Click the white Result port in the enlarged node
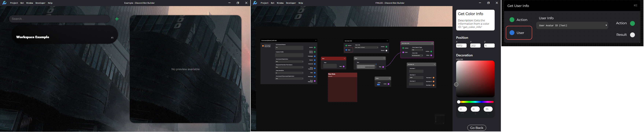 632,35
